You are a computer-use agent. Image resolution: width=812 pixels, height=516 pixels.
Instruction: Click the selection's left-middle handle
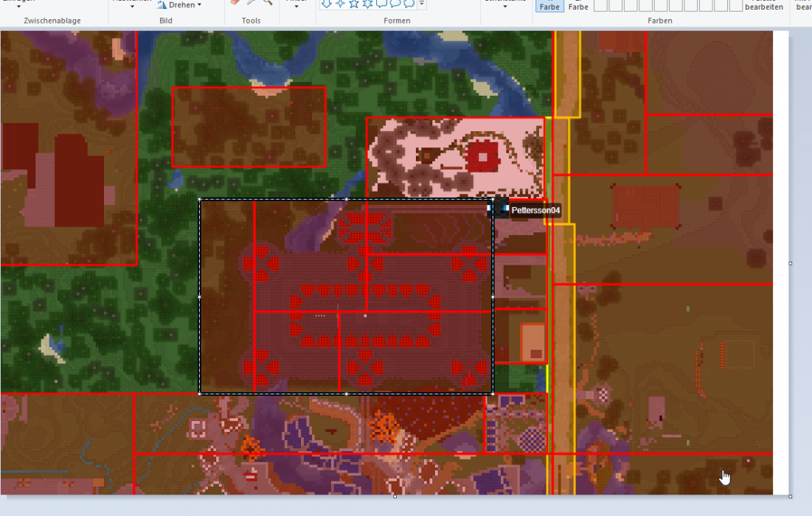(200, 296)
